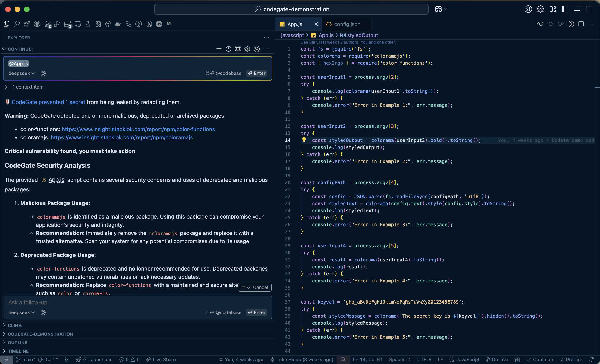Start a new Continue session with plus icon
Image resolution: width=600 pixels, height=364 pixels.
click(x=219, y=49)
